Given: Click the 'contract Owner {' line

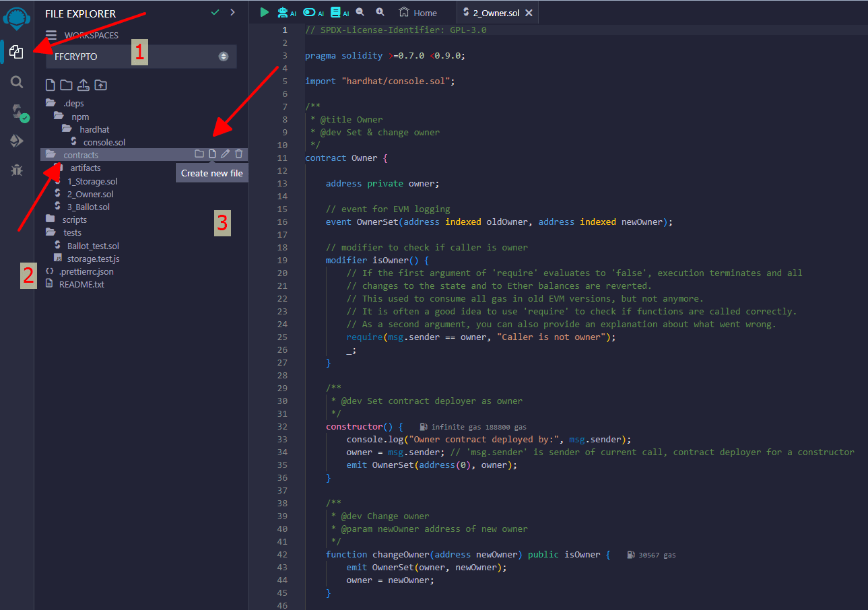Looking at the screenshot, I should 347,158.
